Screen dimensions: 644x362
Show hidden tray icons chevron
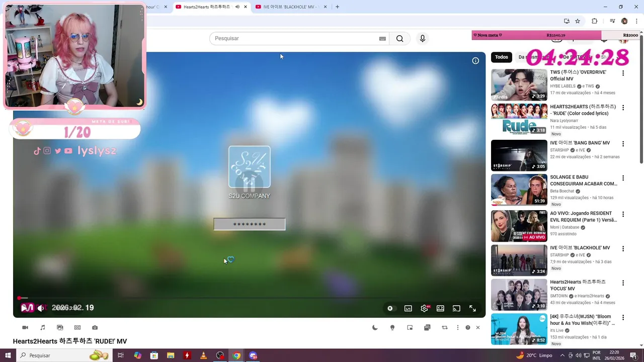pyautogui.click(x=562, y=355)
